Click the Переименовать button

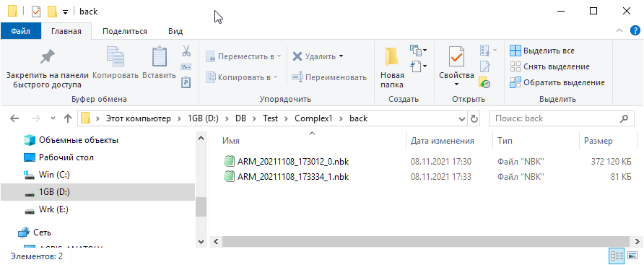(329, 77)
